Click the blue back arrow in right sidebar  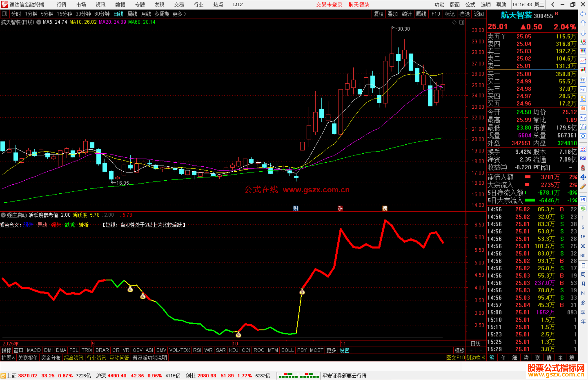tap(583, 14)
